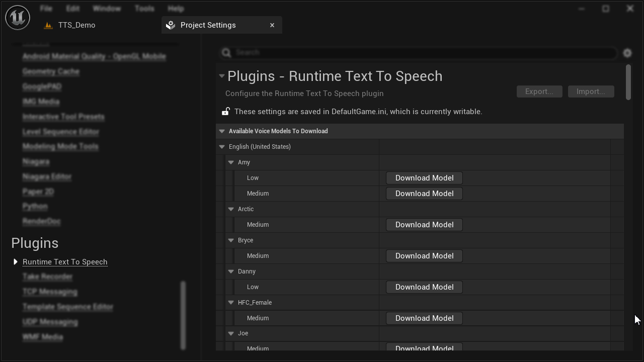
Task: Close the Project Settings tab
Action: click(x=272, y=25)
